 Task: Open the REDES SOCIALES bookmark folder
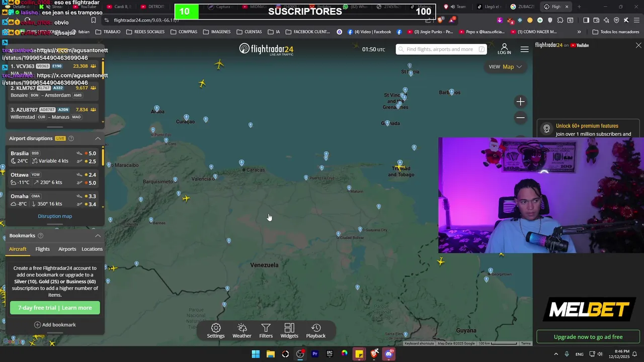pos(145,32)
